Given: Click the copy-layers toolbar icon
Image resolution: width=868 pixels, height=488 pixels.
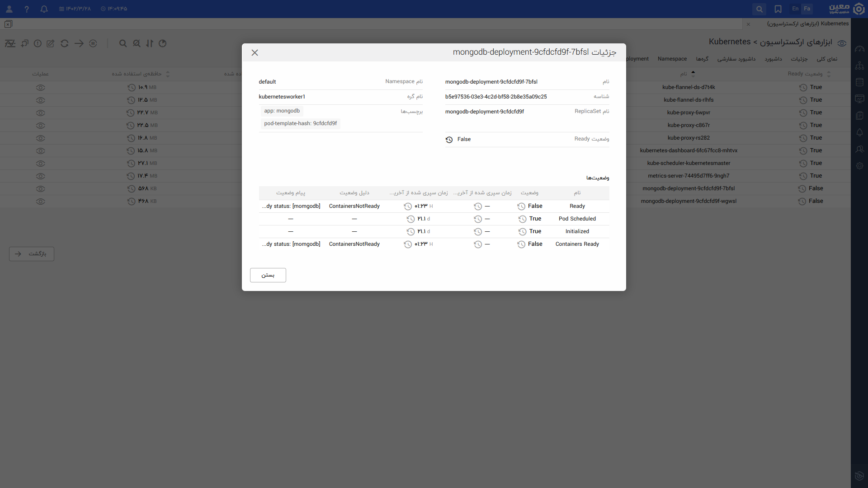Looking at the screenshot, I should 24,43.
